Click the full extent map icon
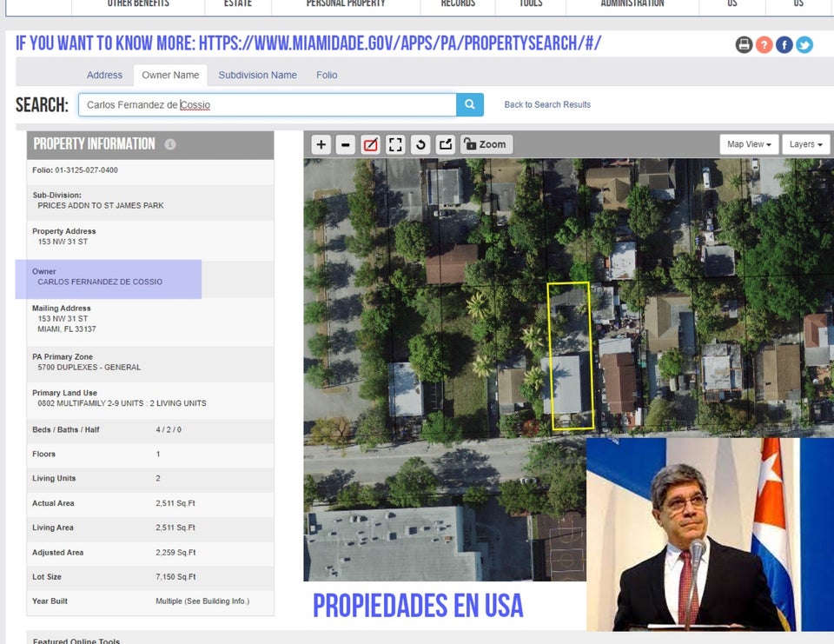Screen dimensions: 834x644 (x=395, y=144)
